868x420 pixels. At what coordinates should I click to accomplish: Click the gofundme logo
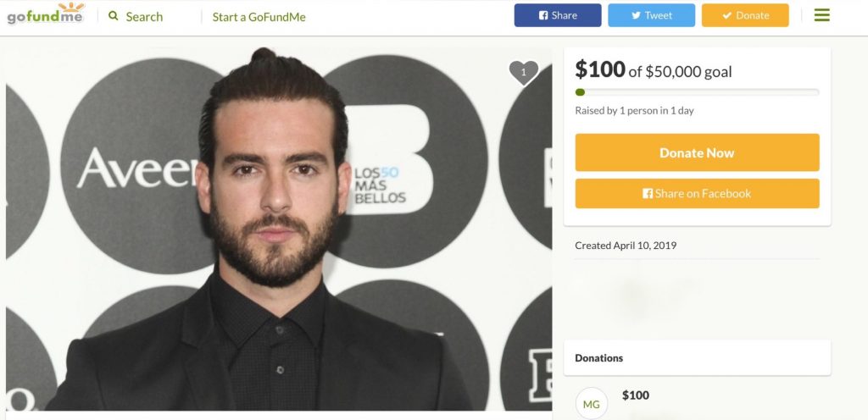(x=46, y=14)
